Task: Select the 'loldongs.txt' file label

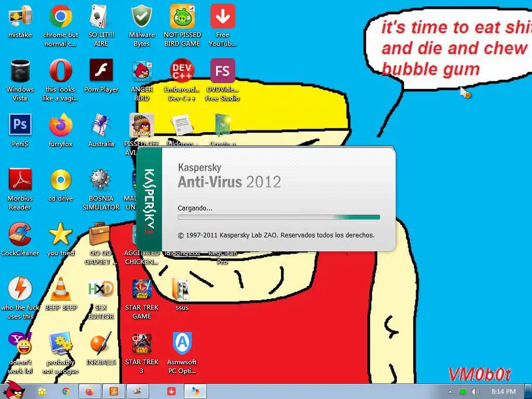Action: (x=182, y=253)
